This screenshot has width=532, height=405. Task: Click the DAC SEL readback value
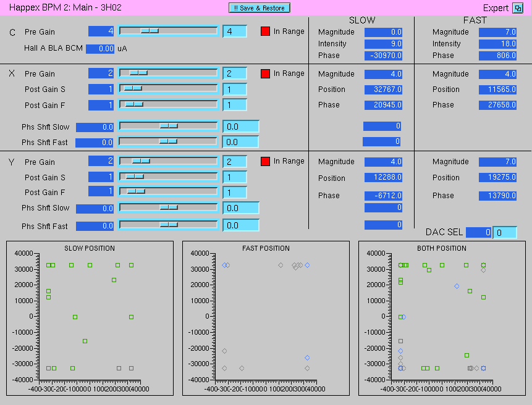tap(479, 233)
